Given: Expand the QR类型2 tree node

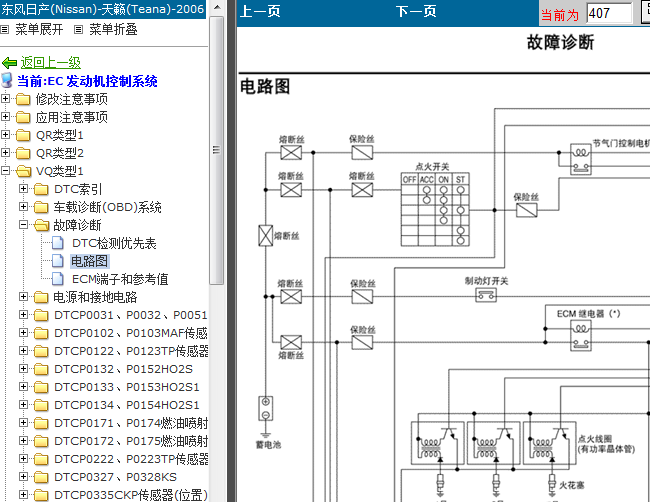Looking at the screenshot, I should click(5, 153).
